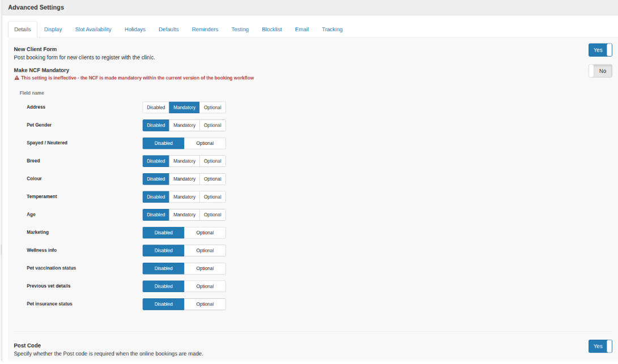Go to the Defaults tab
Screen dimensions: 618x364
pos(168,29)
